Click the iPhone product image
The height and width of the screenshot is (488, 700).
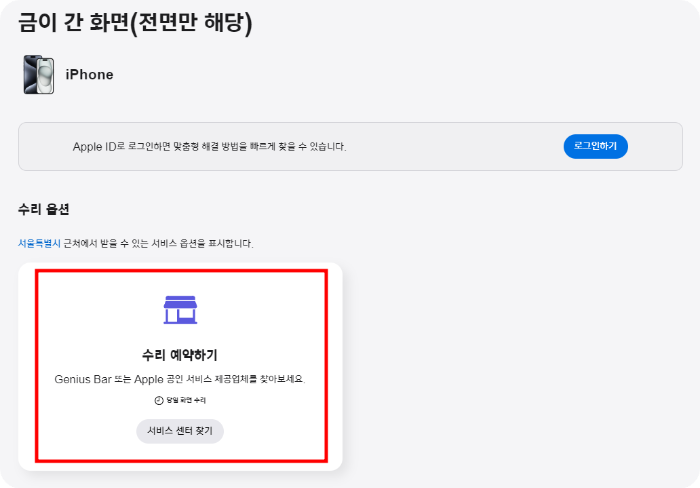point(39,75)
